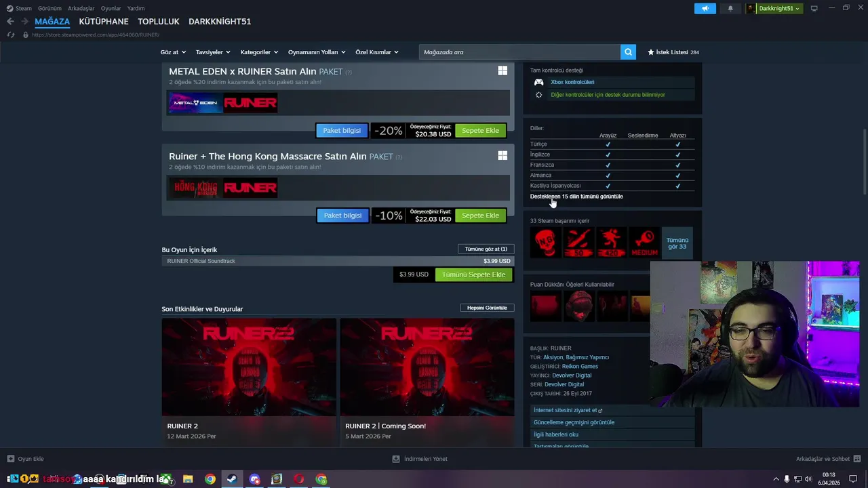Viewport: 868px width, 488px height.
Task: Open the Yardım menu
Action: click(x=136, y=8)
